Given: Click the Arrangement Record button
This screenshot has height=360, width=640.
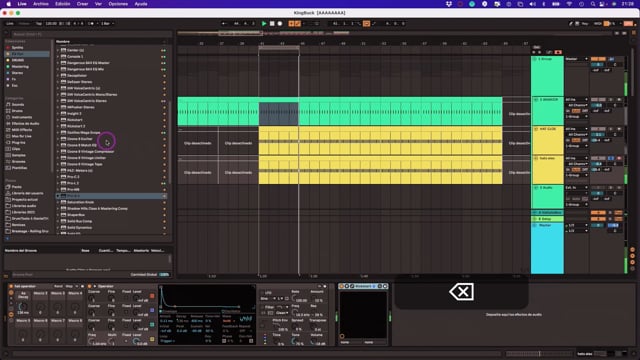Looking at the screenshot, I should point(280,24).
